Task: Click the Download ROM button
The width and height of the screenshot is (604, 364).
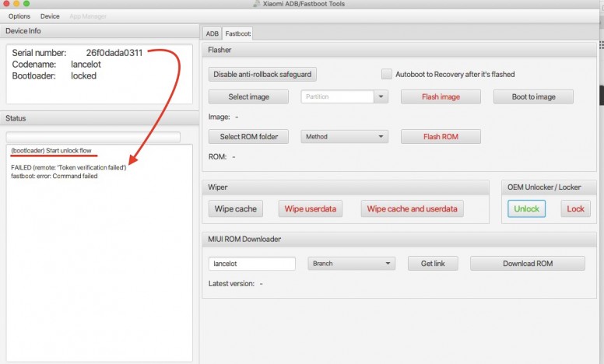Action: [x=528, y=264]
